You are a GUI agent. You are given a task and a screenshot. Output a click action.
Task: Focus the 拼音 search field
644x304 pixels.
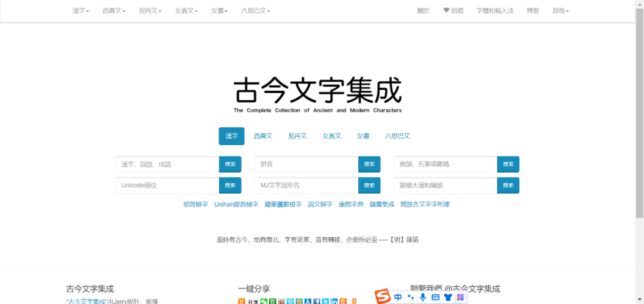(306, 165)
